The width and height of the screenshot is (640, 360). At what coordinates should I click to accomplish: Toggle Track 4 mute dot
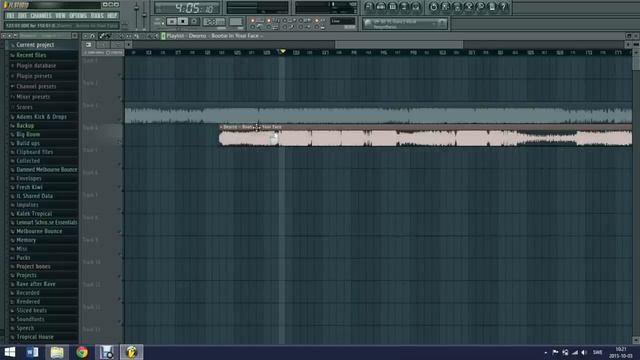(x=120, y=142)
